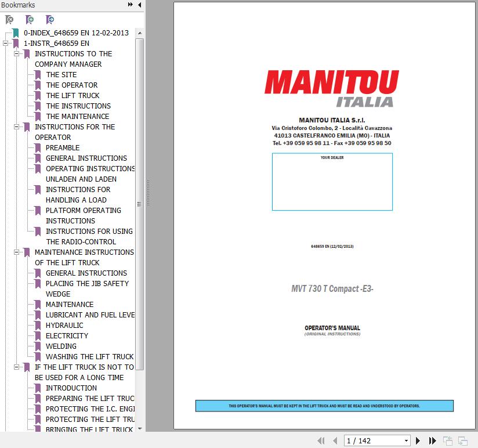478x448 pixels.
Task: Select INSTRUCTIONS TO THE COMPANY MANAGER bookmark
Action: 74,59
